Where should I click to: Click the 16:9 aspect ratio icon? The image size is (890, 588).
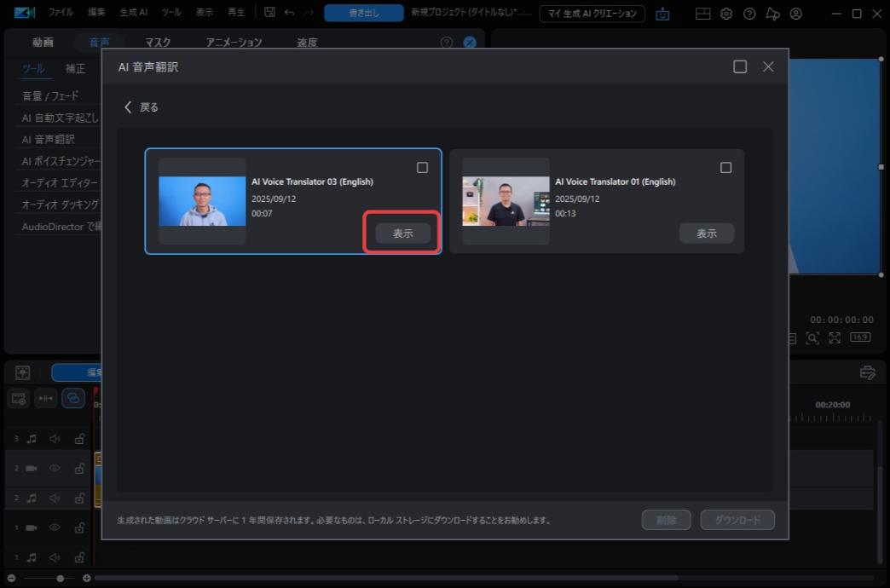click(859, 337)
